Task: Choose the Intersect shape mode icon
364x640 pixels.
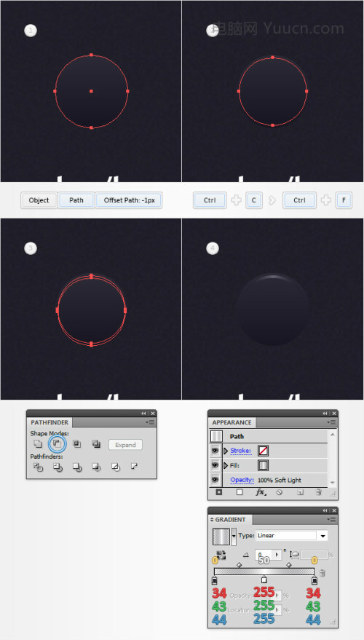Action: 76,443
